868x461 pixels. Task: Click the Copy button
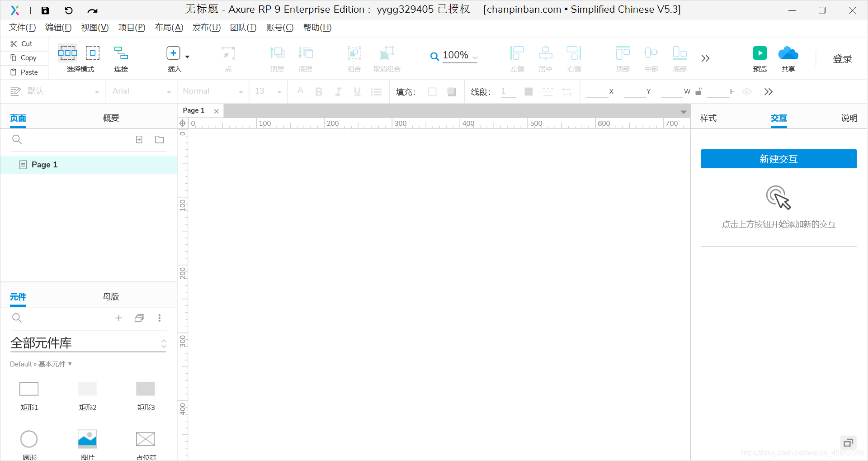24,58
